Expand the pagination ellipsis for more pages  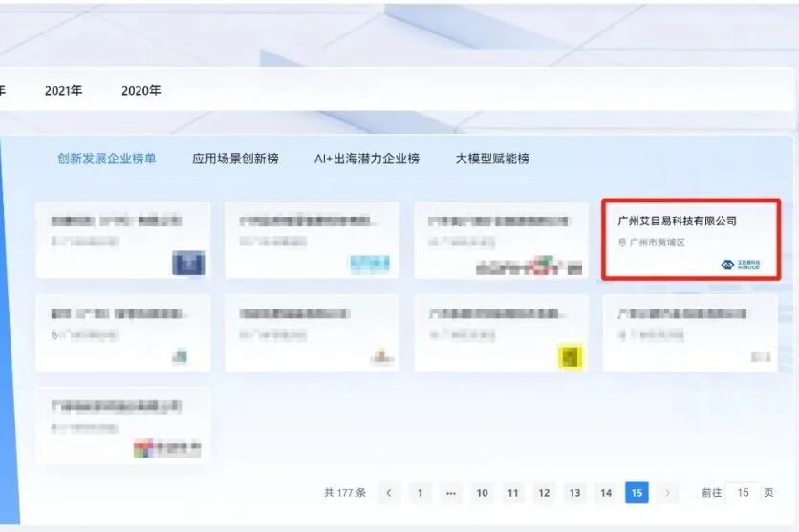pyautogui.click(x=451, y=493)
